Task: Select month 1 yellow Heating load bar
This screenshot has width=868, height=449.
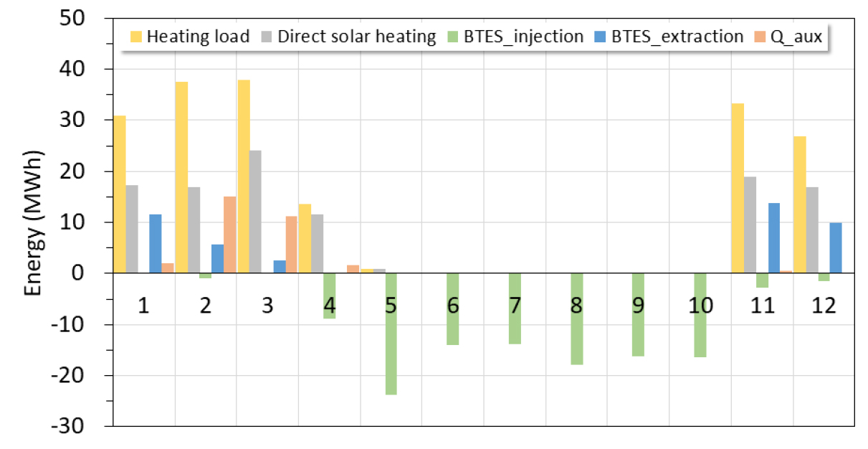Action: point(120,194)
